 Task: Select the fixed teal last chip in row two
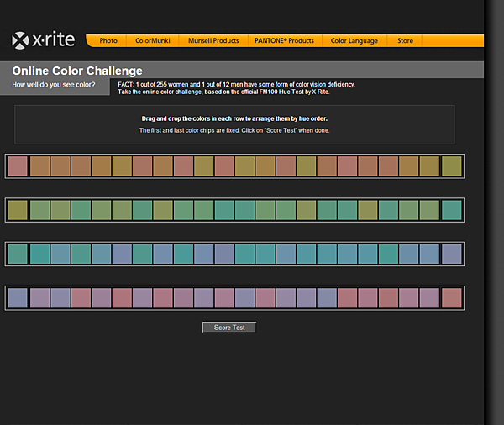pos(452,210)
